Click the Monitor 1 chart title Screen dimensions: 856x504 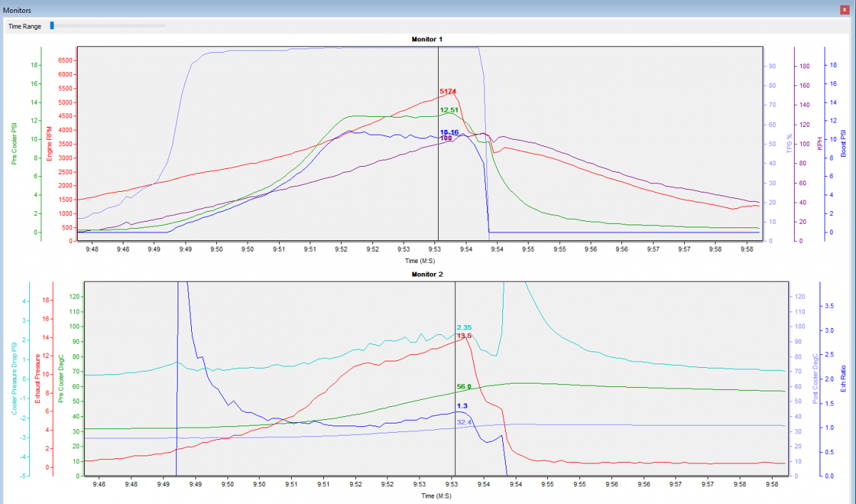coord(427,38)
